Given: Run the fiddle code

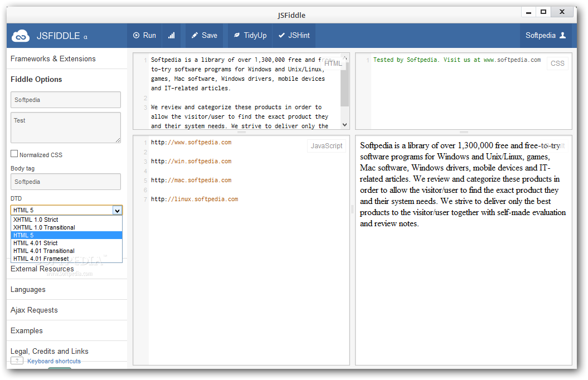Looking at the screenshot, I should tap(145, 35).
